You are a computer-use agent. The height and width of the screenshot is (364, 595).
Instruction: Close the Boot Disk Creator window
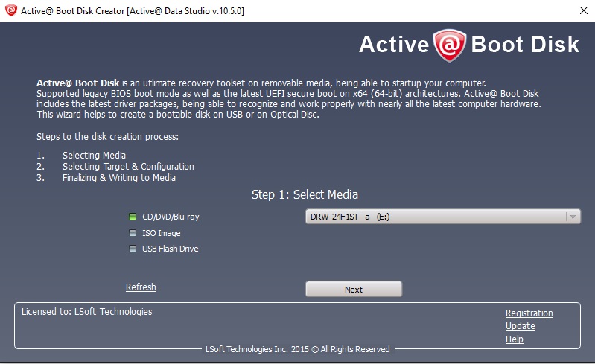[x=584, y=10]
